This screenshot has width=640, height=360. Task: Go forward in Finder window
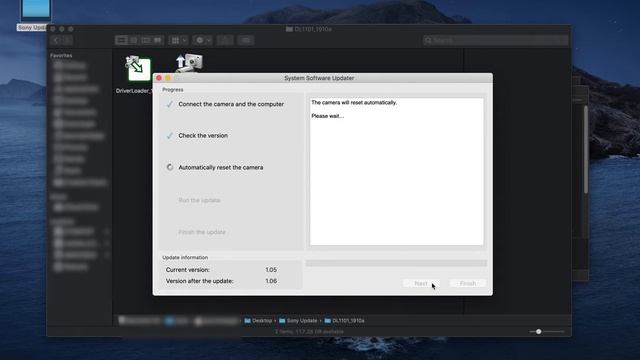(x=67, y=40)
